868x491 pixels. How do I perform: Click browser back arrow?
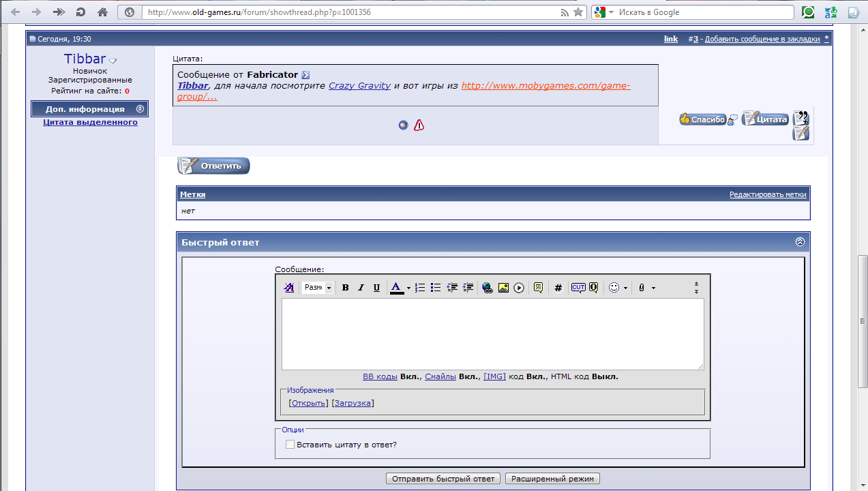coord(16,12)
